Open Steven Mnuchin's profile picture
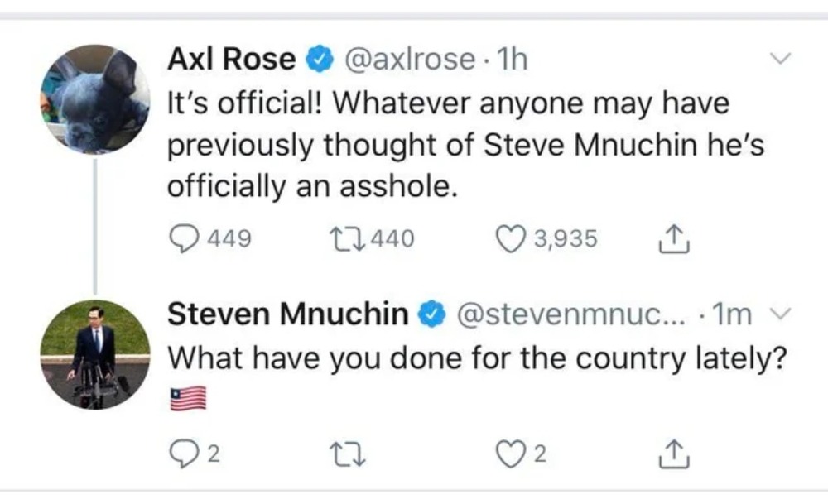 click(x=94, y=354)
